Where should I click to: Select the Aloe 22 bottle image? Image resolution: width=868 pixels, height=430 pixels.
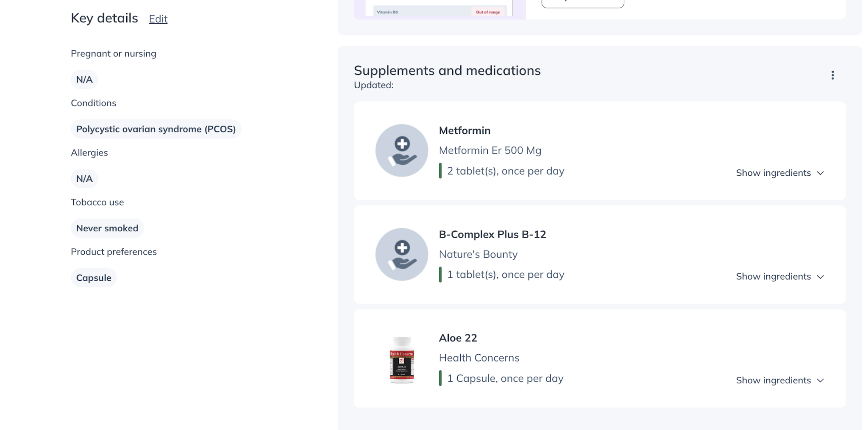(401, 361)
